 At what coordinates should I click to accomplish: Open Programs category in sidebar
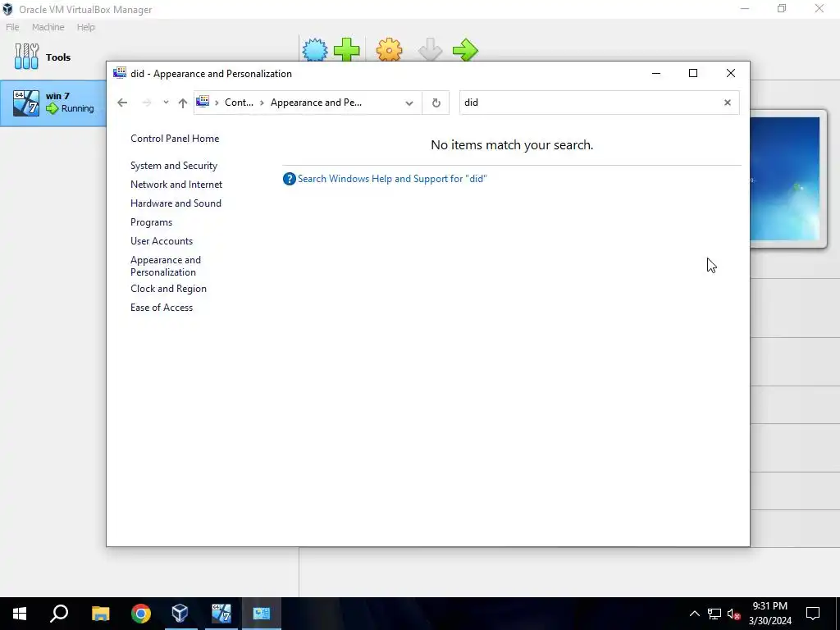click(152, 222)
